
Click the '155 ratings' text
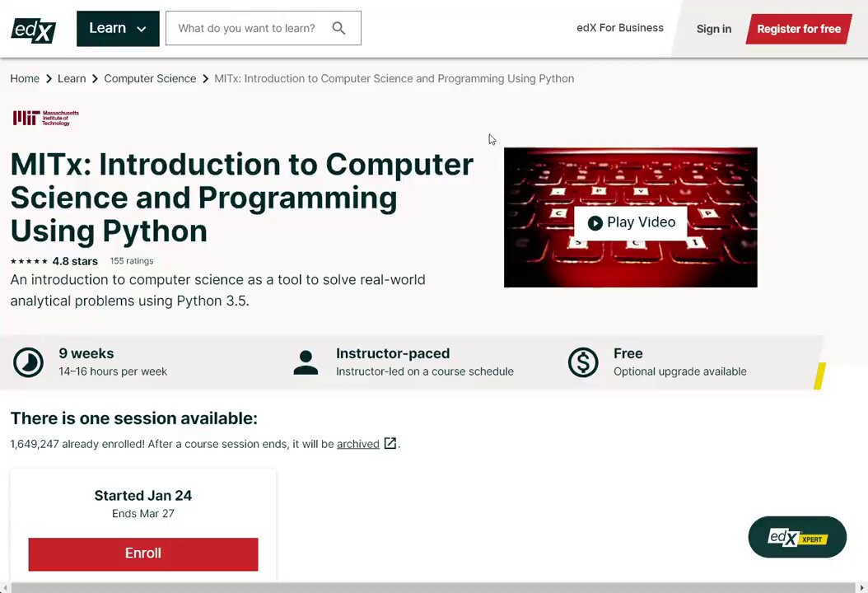click(132, 261)
